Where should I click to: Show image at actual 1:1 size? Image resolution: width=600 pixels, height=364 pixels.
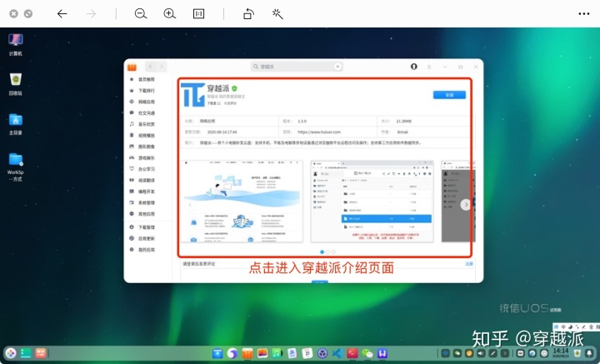(198, 14)
